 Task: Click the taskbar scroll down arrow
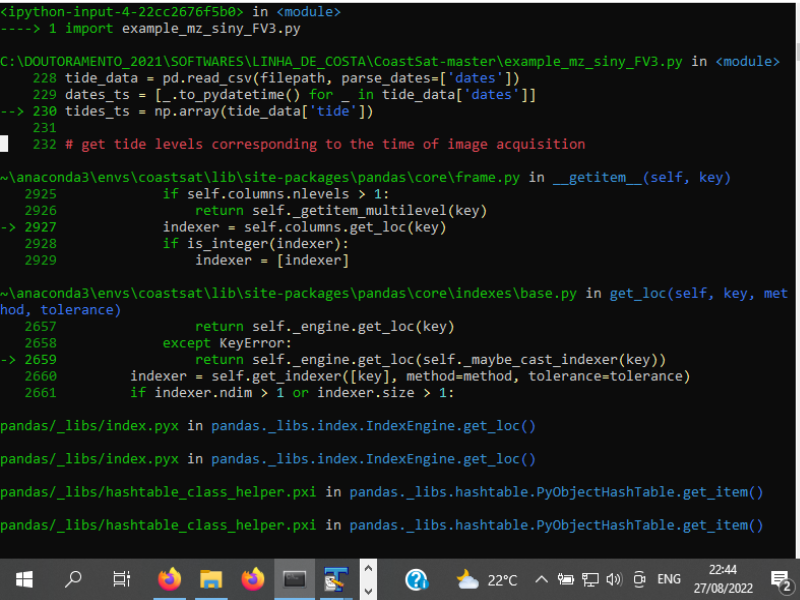coord(368,589)
